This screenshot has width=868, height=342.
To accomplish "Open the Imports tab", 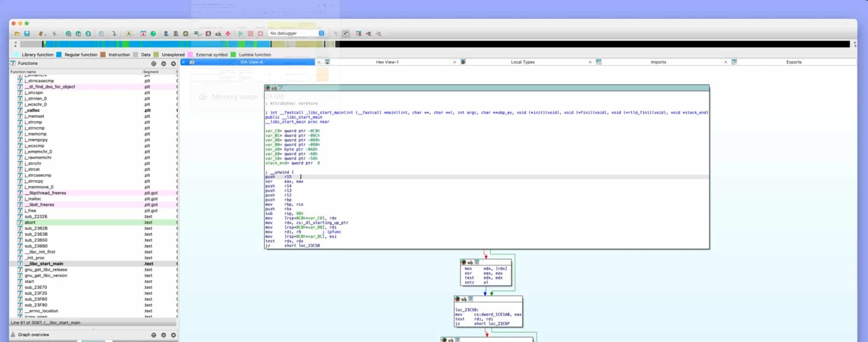I will [658, 62].
